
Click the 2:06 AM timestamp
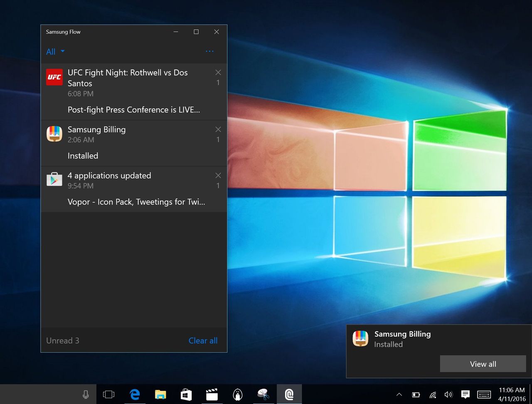tap(81, 140)
